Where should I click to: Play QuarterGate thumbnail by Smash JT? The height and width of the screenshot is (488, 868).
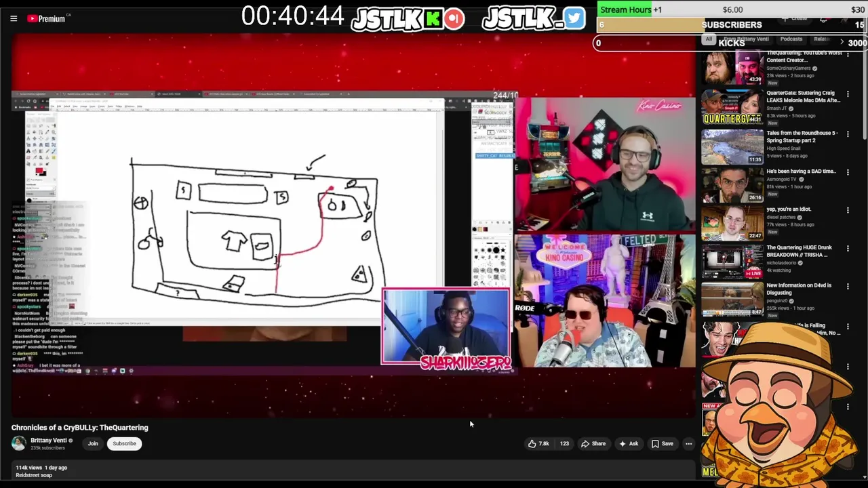pyautogui.click(x=732, y=108)
